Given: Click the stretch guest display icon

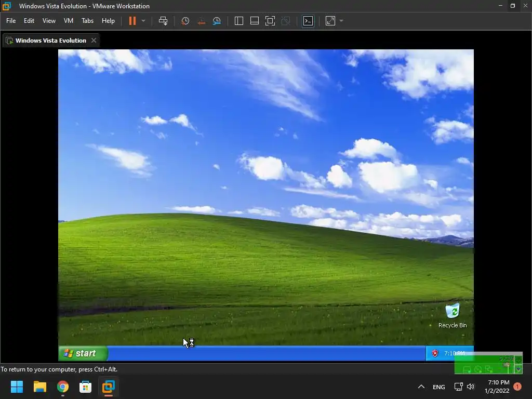Looking at the screenshot, I should (330, 21).
